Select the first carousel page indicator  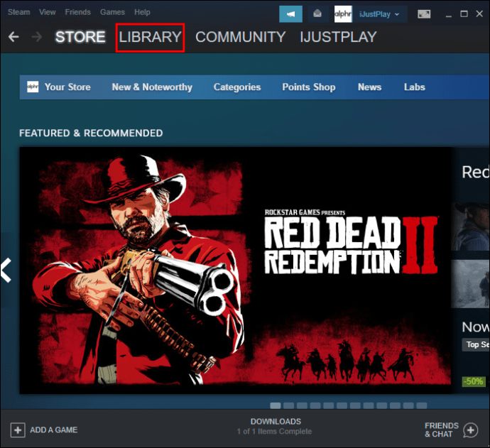[x=276, y=405]
